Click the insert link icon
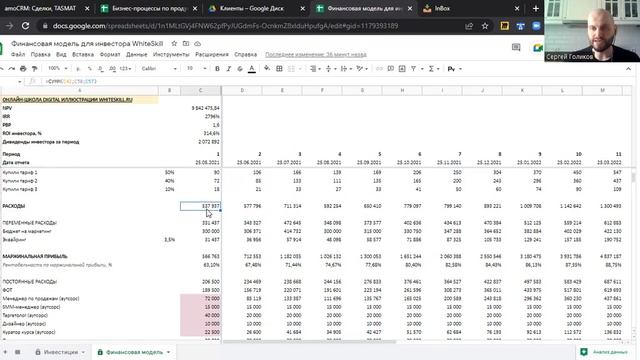Image resolution: width=640 pixels, height=360 pixels. pyautogui.click(x=379, y=69)
